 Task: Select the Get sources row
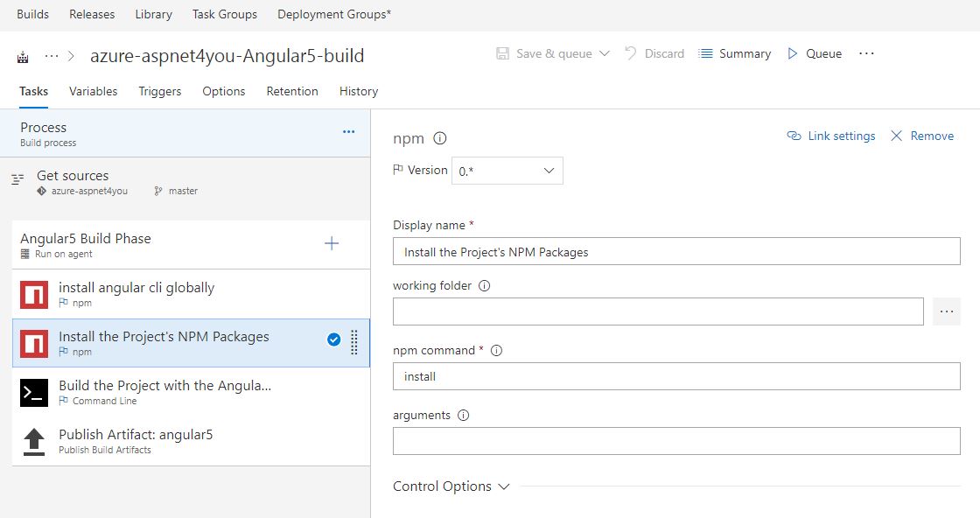[185, 182]
